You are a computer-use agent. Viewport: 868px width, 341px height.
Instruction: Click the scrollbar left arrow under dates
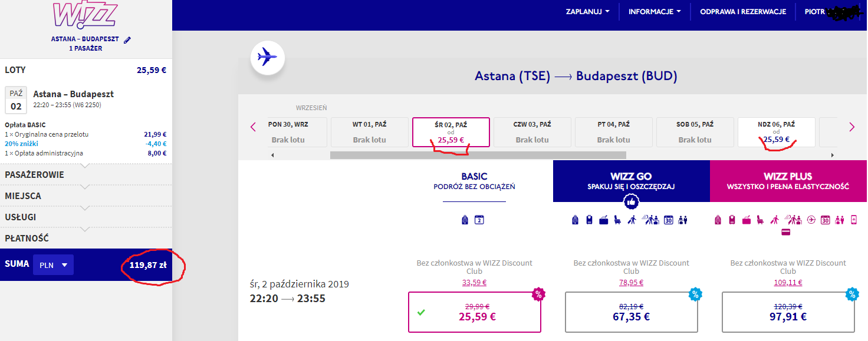tap(272, 155)
